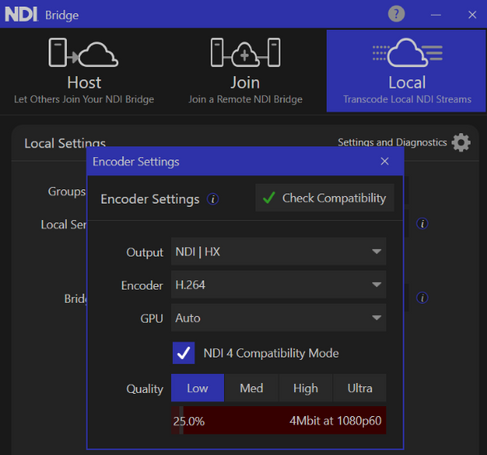Click the Groups label
This screenshot has width=487, height=455.
[x=67, y=192]
